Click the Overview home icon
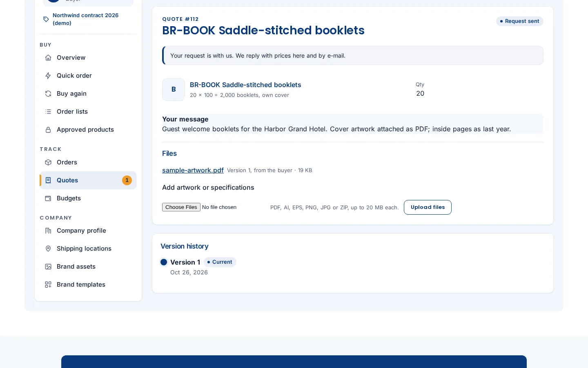The height and width of the screenshot is (368, 588). point(48,58)
